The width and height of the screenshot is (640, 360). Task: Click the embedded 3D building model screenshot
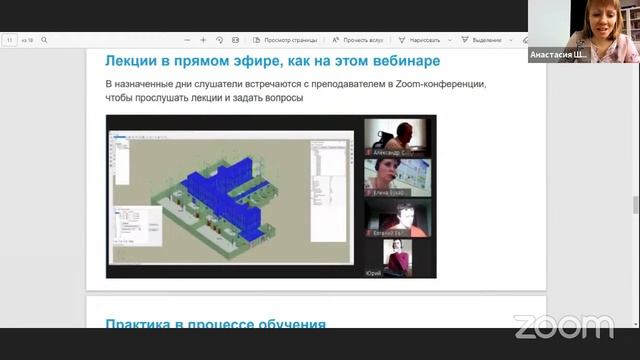point(231,198)
